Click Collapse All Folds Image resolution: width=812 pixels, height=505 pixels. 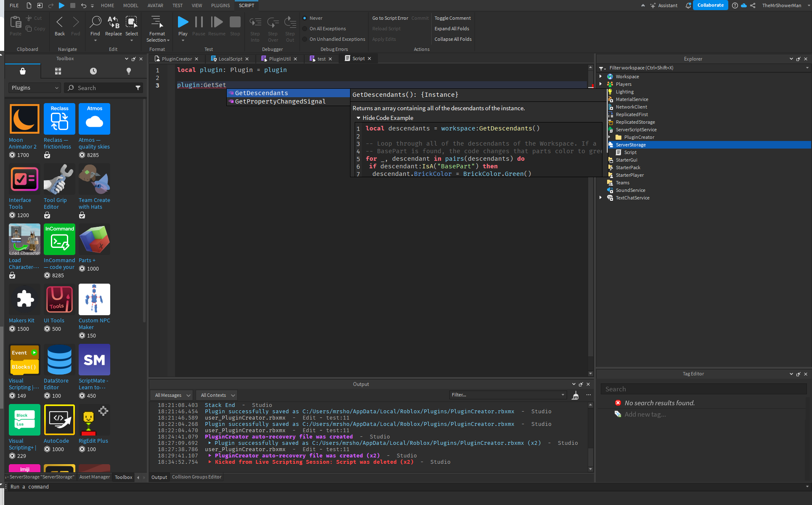coord(453,39)
